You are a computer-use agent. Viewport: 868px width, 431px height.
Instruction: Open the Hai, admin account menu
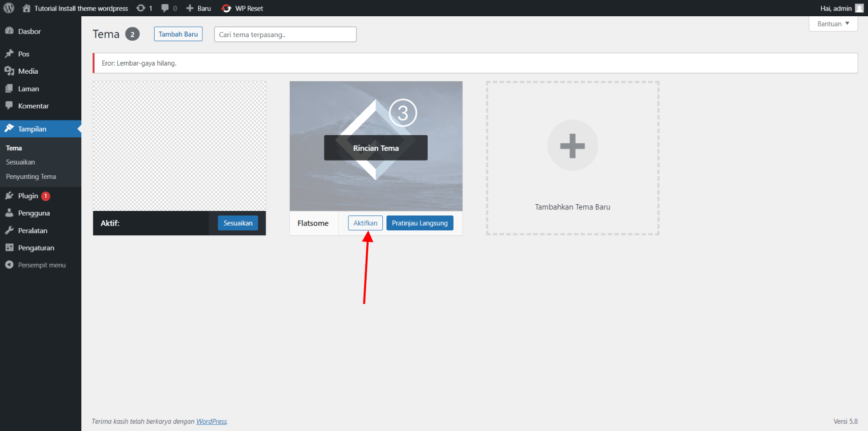(841, 8)
